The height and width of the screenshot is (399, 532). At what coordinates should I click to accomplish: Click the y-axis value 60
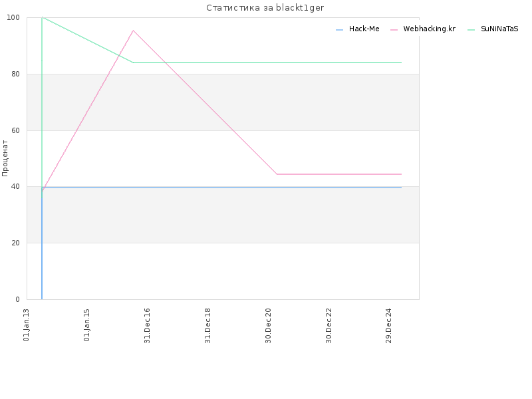pyautogui.click(x=15, y=130)
